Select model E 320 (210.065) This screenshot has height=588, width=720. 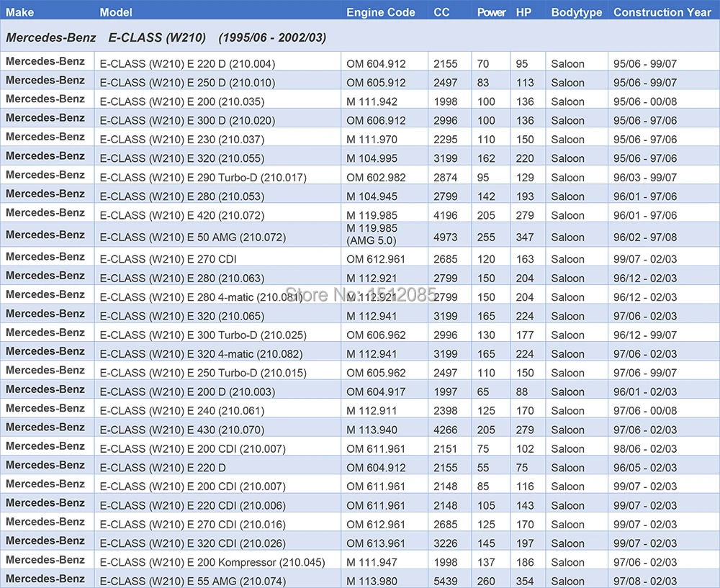coord(182,316)
